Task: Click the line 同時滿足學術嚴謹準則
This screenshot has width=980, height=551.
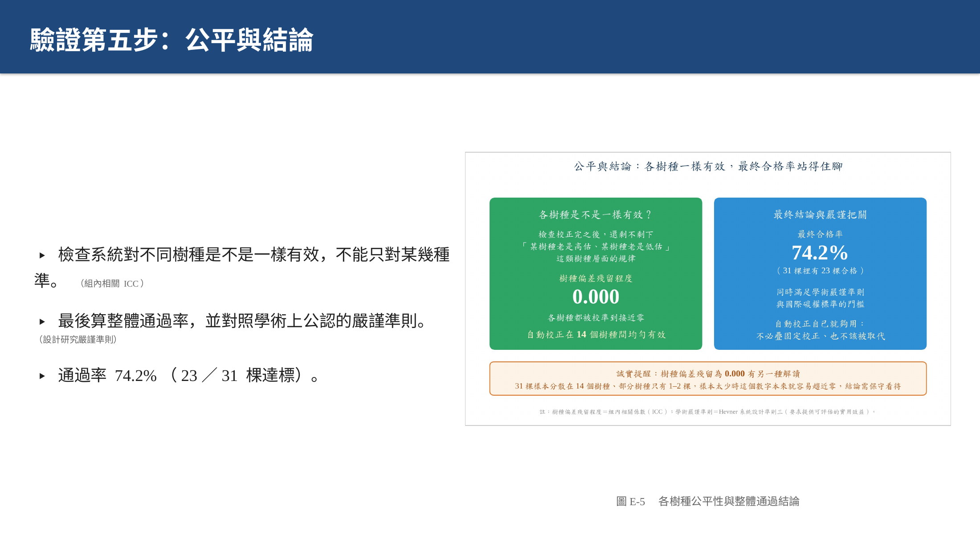Action: (820, 292)
